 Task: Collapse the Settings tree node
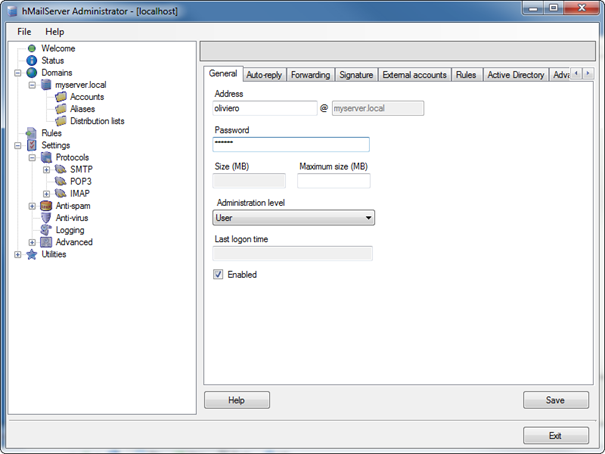(17, 145)
